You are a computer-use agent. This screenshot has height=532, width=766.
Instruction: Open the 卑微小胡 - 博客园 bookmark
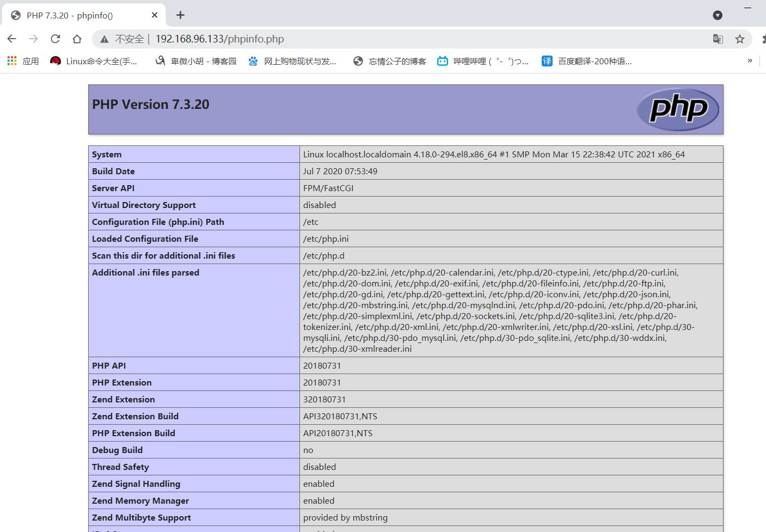click(196, 61)
